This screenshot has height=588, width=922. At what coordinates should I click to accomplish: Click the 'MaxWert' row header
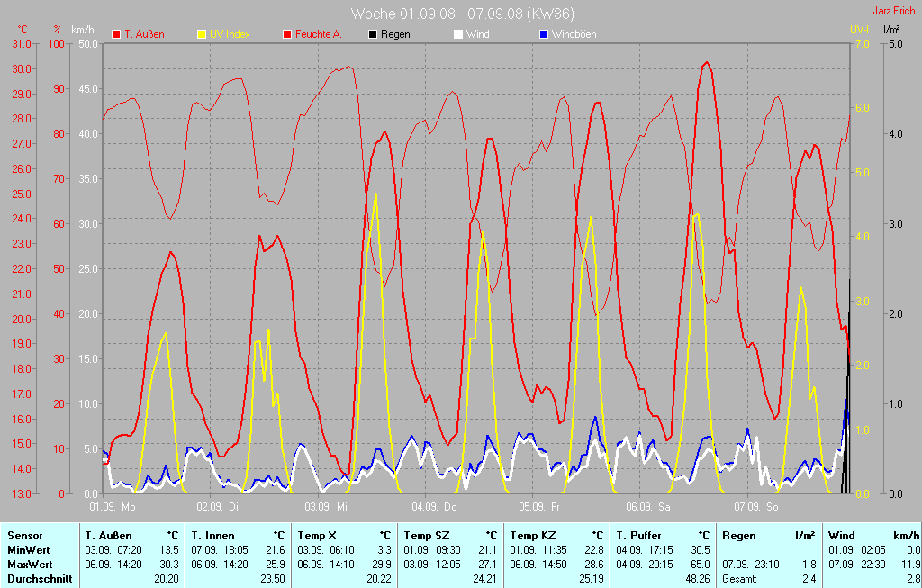(30, 564)
